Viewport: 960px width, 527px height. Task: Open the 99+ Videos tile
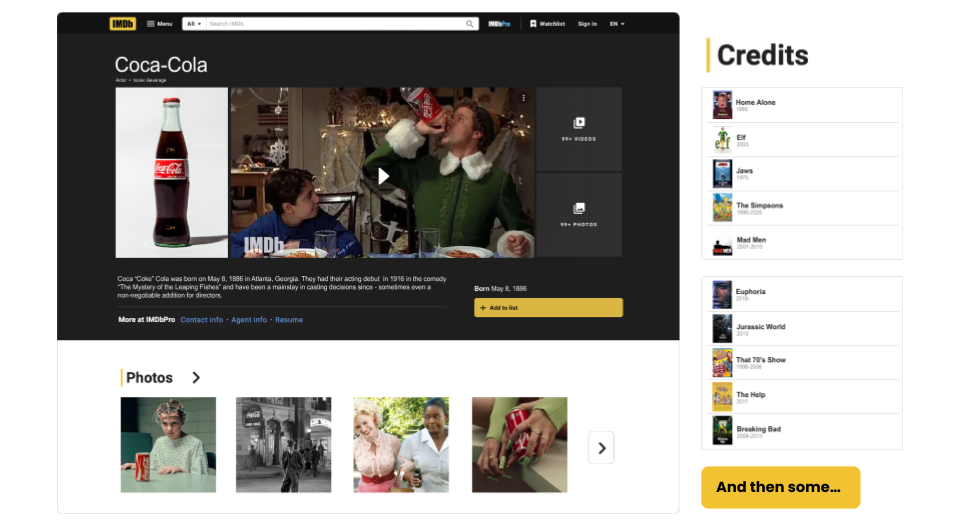[x=579, y=129]
